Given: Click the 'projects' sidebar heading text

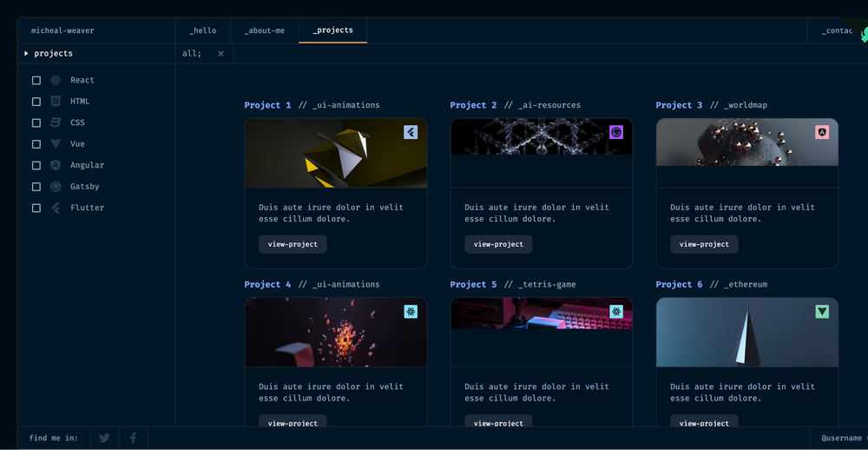Looking at the screenshot, I should click(53, 54).
